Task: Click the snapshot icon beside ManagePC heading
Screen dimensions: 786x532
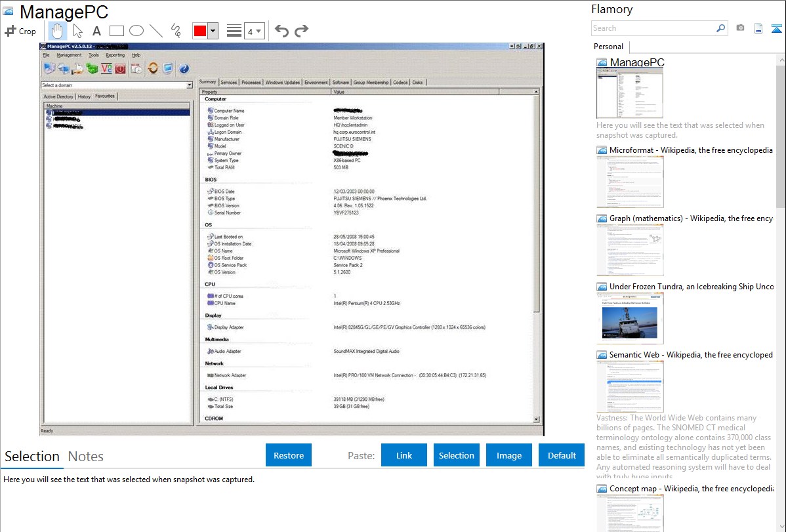Action: point(8,11)
